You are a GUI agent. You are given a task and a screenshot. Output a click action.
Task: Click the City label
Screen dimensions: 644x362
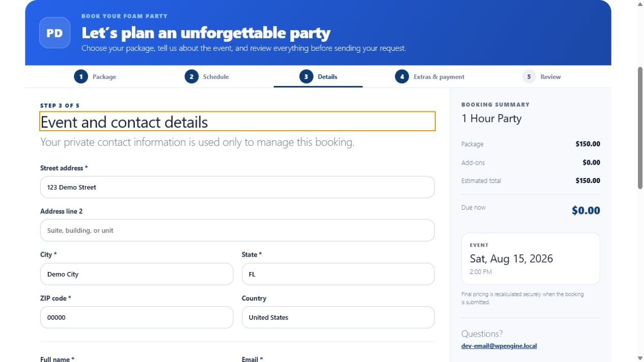[48, 254]
